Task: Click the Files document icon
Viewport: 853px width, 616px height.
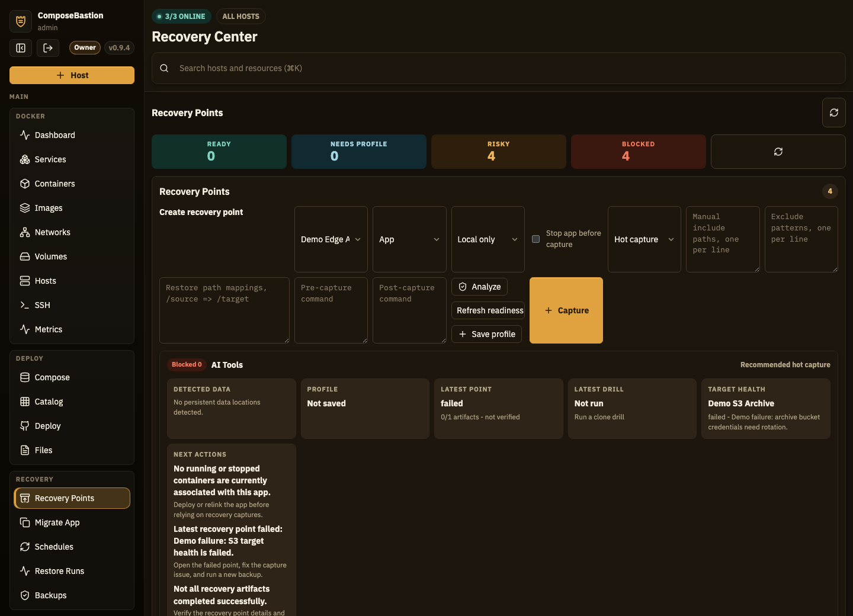Action: [25, 450]
